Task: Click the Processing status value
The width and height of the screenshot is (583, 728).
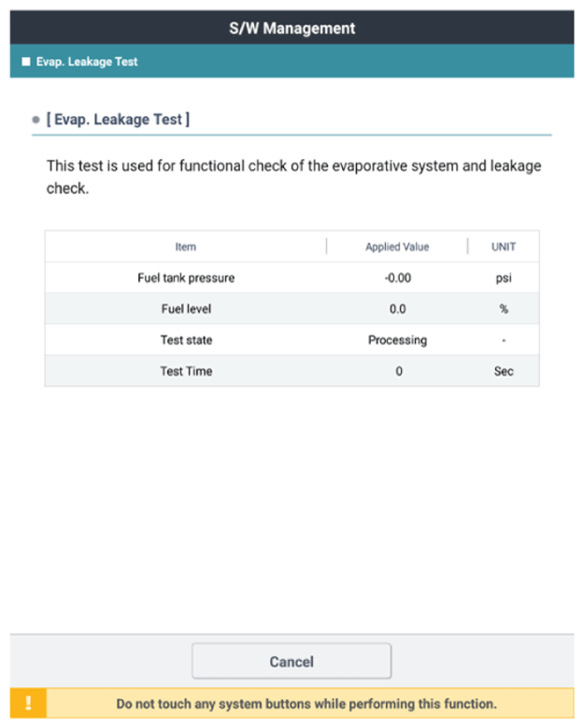Action: 397,340
